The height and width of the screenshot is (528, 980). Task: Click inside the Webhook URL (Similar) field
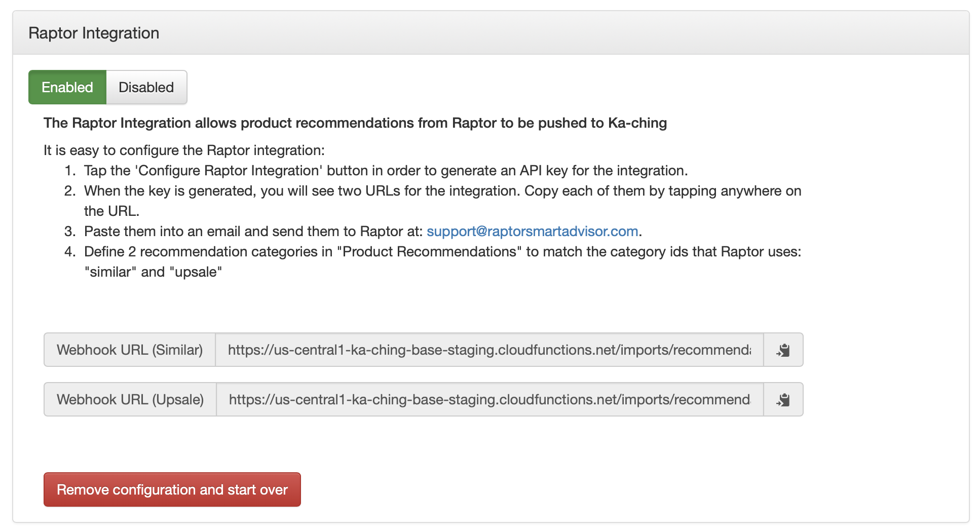point(489,350)
